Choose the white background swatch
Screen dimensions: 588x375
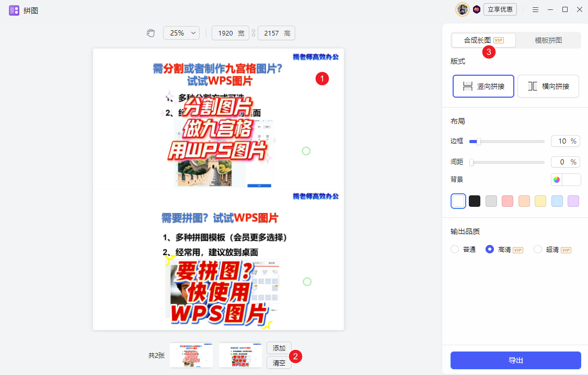(458, 201)
